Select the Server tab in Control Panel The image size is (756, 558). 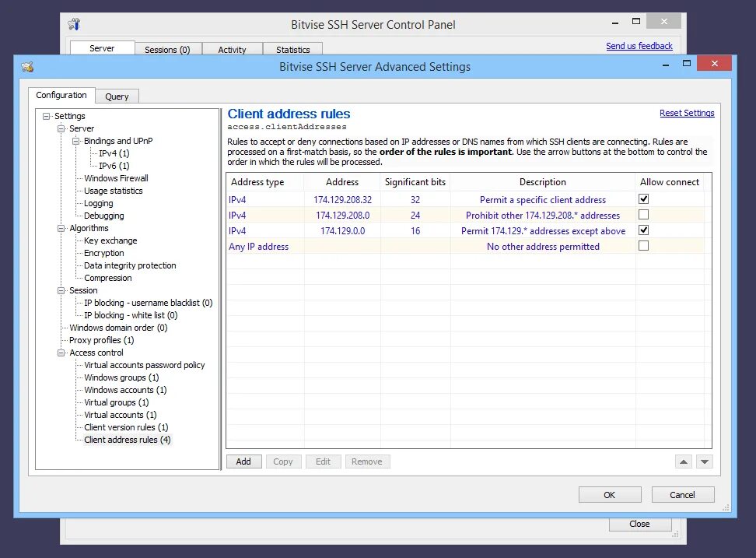click(x=102, y=48)
